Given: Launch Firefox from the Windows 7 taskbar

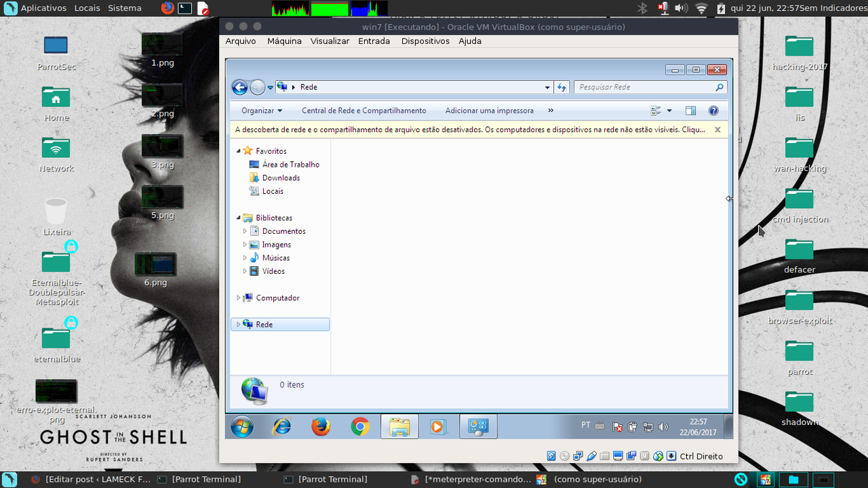Looking at the screenshot, I should (321, 426).
